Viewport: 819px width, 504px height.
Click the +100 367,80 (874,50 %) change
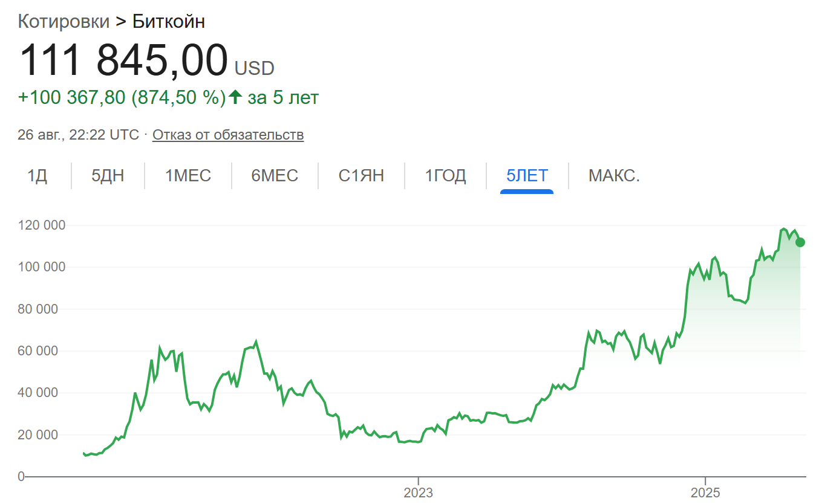coord(122,97)
